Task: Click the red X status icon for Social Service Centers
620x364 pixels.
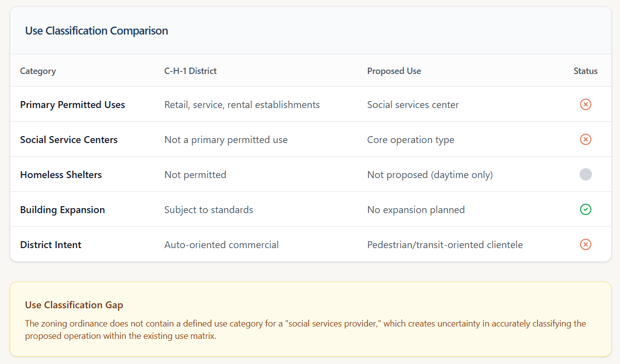Action: 585,140
